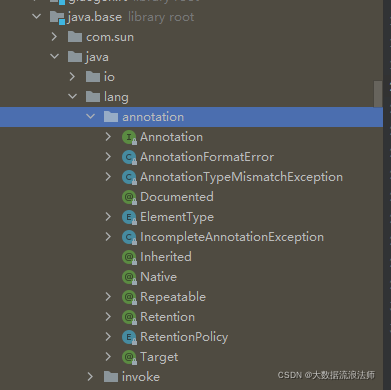Viewport: 391px width, 390px height.
Task: Click the AnnotationFormatError class icon
Action: coord(129,157)
